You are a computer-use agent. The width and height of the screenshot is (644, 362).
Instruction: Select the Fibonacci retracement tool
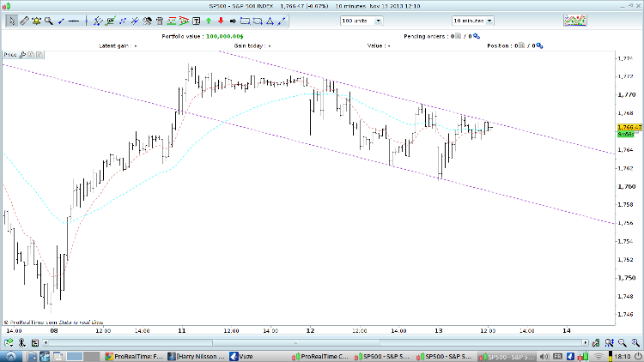coord(172,21)
